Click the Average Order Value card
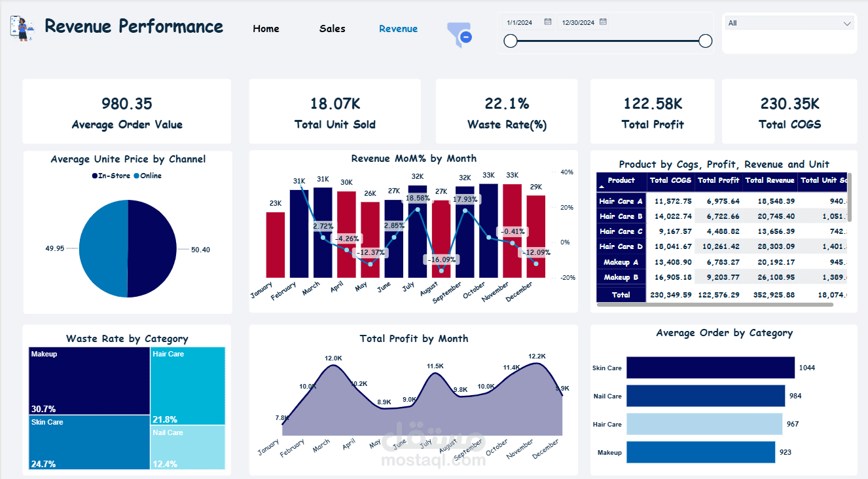This screenshot has height=479, width=868. point(127,112)
